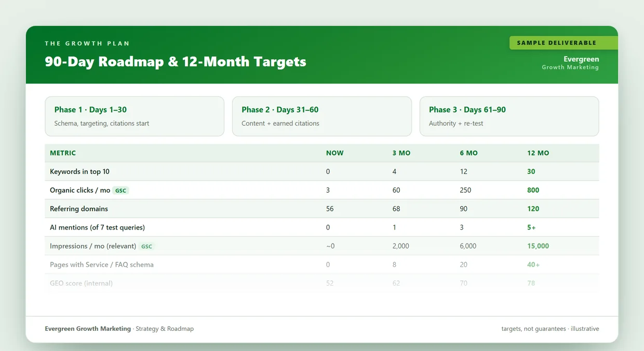Click 'Pages with Service / FAQ schema' label
The height and width of the screenshot is (351, 644).
click(102, 265)
